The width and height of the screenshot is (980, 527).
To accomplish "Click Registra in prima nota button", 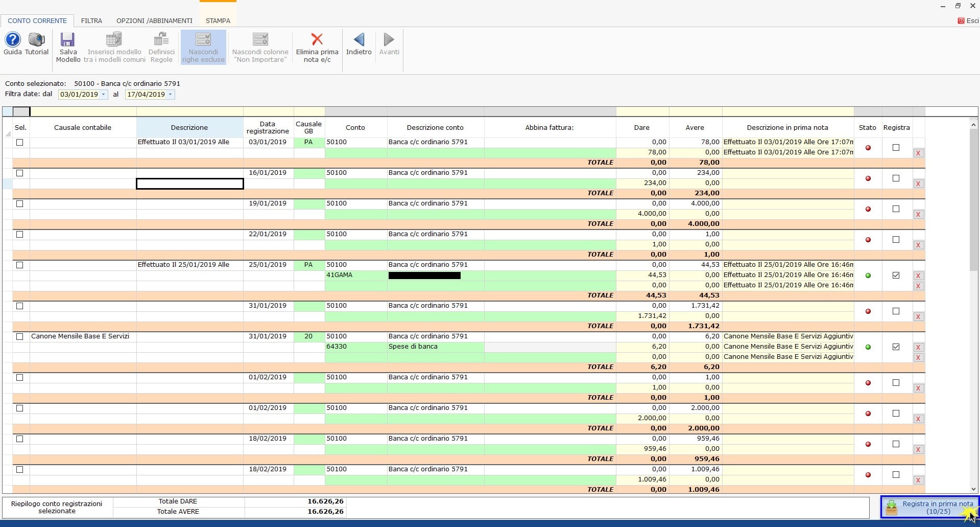I will pyautogui.click(x=930, y=507).
